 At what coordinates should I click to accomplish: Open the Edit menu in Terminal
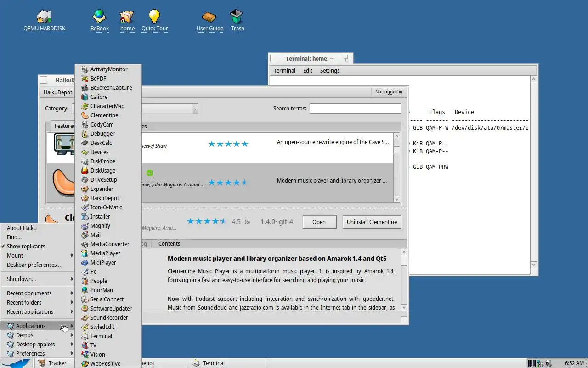pos(308,70)
